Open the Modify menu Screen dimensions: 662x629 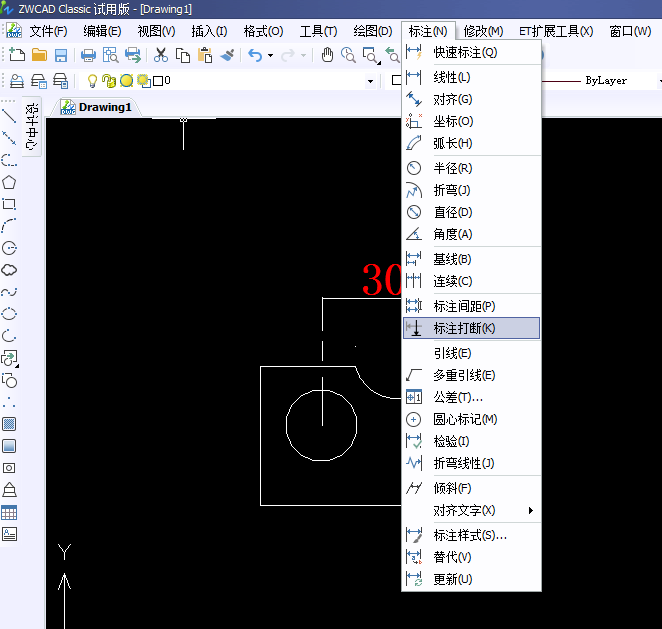tap(483, 31)
